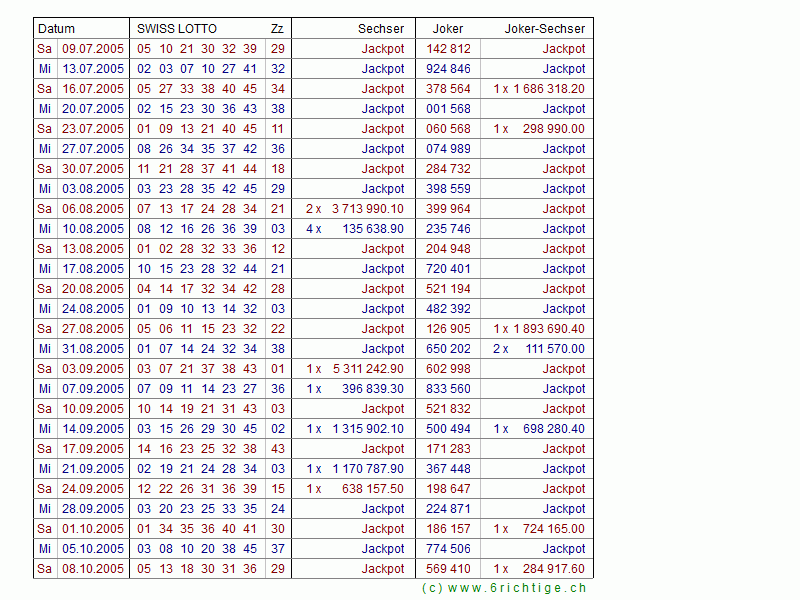This screenshot has height=600, width=800.
Task: Click the Datum column header
Action: (x=56, y=29)
